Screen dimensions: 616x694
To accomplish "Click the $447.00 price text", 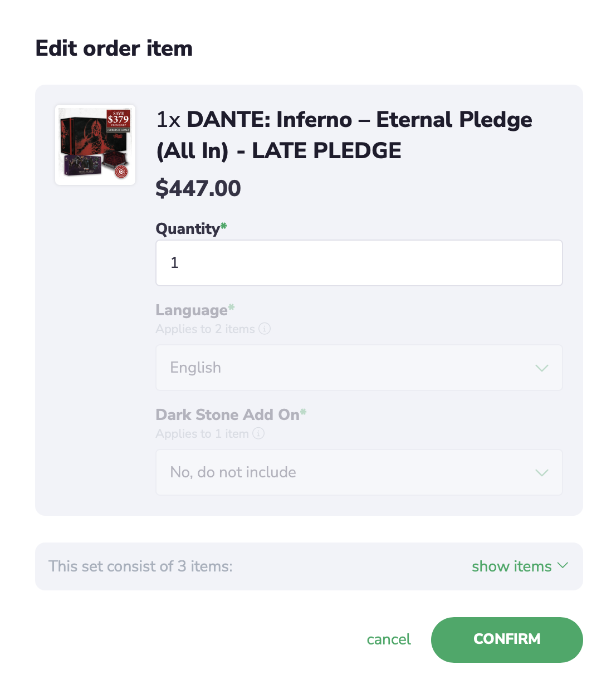I will click(198, 188).
